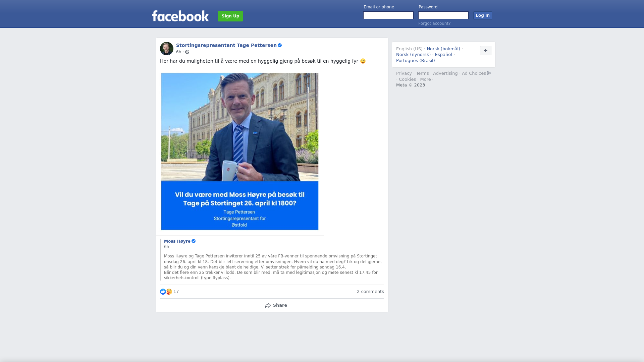Click the shared post text about omvisning på Stortinget
This screenshot has width=644, height=362.
point(273,267)
